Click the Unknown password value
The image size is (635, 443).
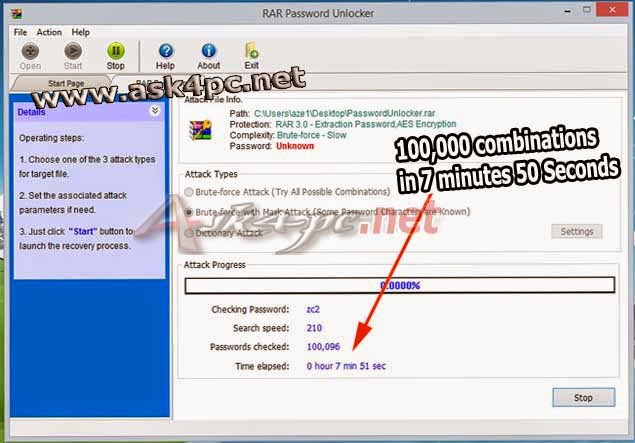(x=295, y=146)
